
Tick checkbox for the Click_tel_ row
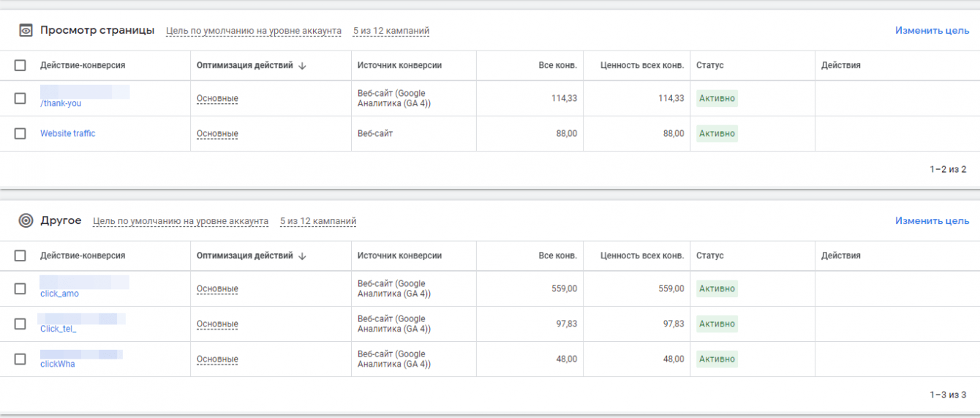tap(20, 324)
